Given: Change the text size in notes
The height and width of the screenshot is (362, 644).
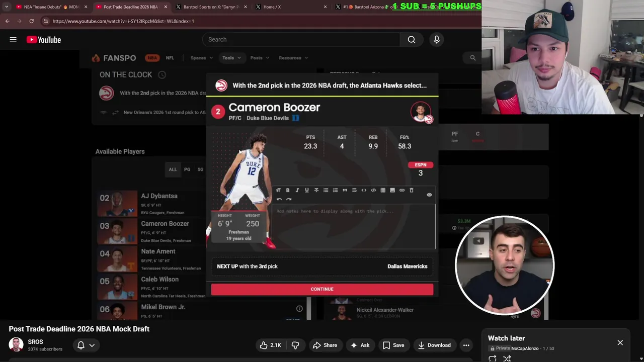Looking at the screenshot, I should [x=278, y=190].
